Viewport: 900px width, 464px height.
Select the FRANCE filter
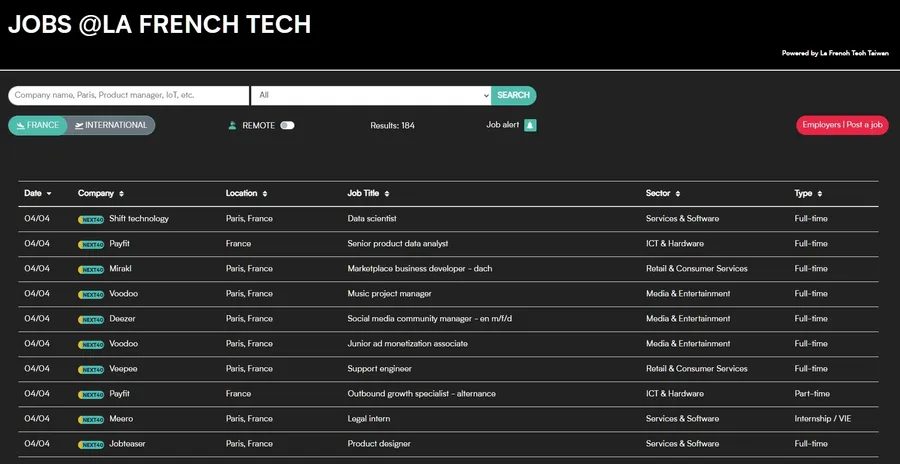(38, 125)
